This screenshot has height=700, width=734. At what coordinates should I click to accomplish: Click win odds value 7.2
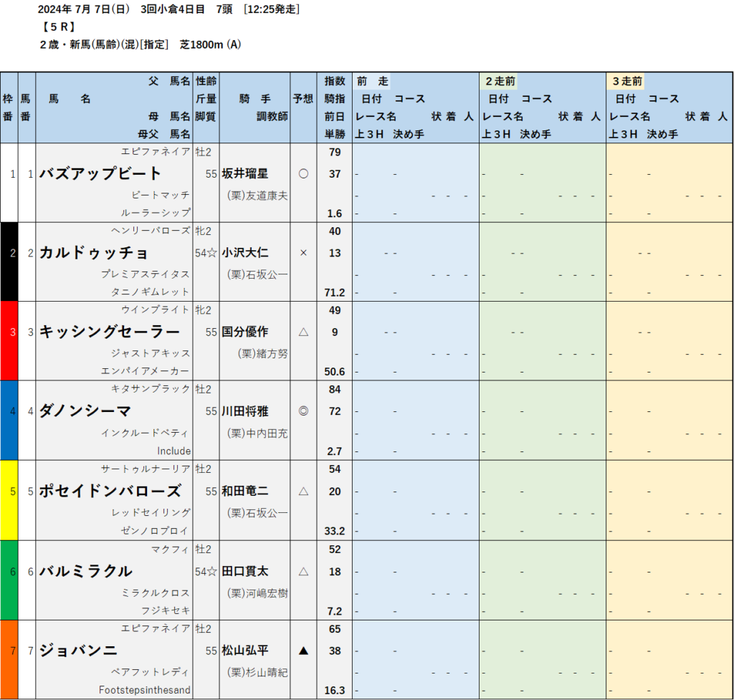pos(334,611)
